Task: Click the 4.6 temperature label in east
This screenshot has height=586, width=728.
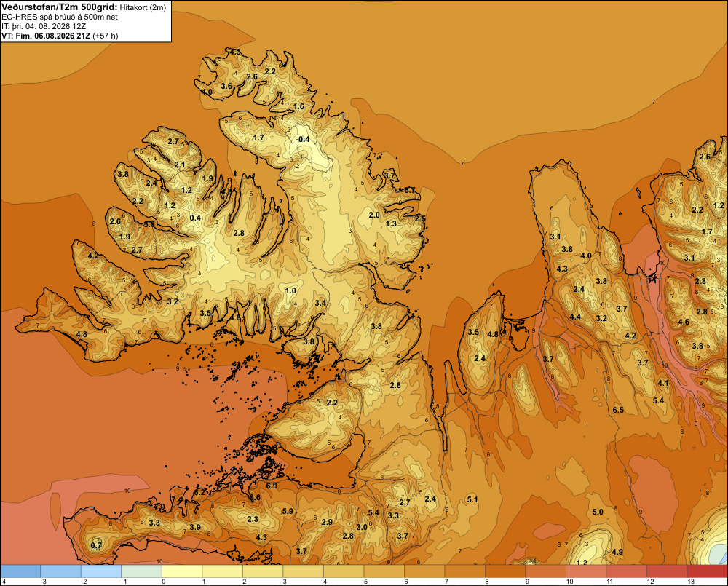Action: (684, 322)
